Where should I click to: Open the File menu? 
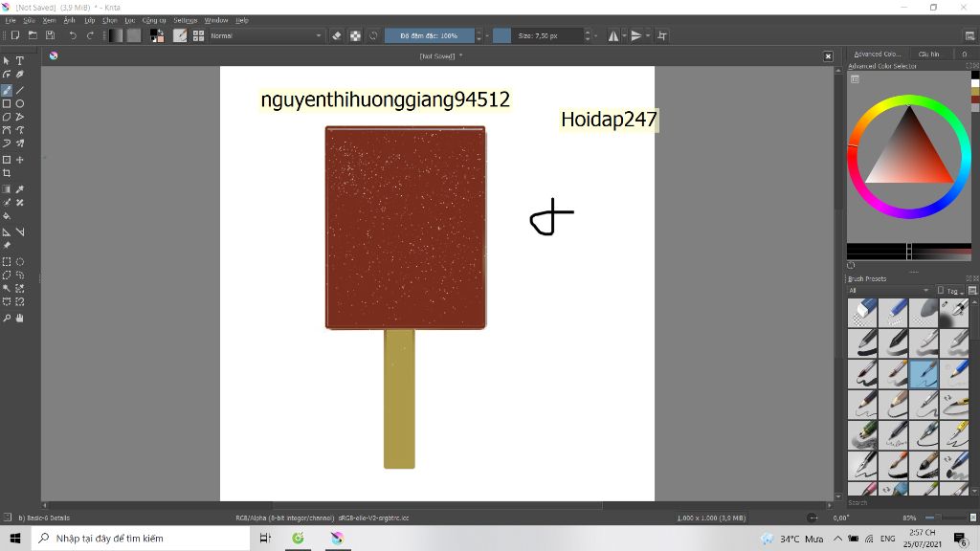[x=11, y=20]
